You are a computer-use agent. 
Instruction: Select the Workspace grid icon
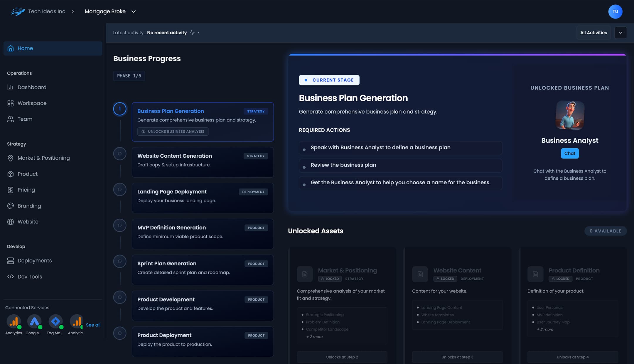pos(11,103)
